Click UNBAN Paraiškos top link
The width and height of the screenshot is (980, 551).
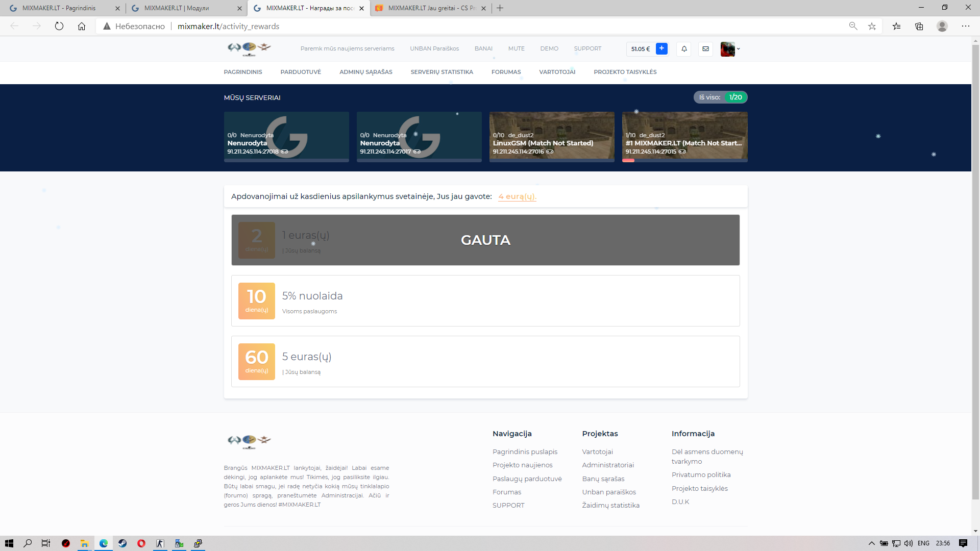point(434,49)
